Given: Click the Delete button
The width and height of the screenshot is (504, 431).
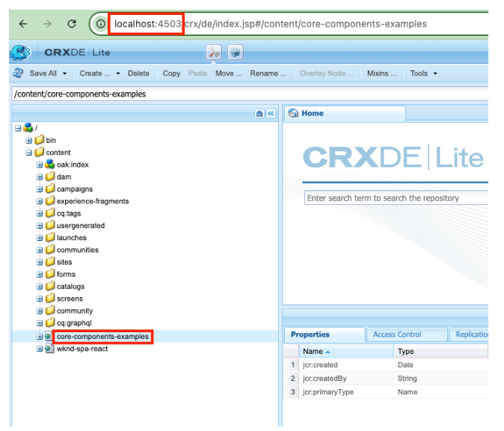Looking at the screenshot, I should [138, 73].
